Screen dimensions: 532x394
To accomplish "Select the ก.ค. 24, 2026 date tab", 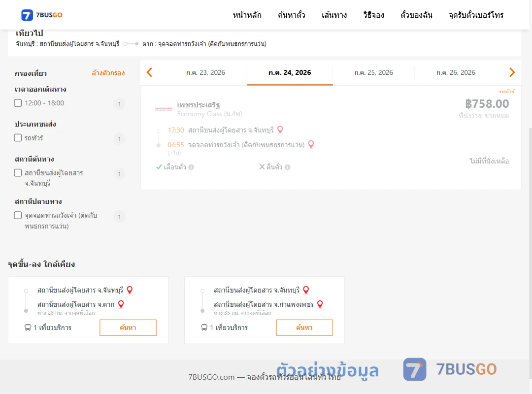I will pyautogui.click(x=290, y=72).
